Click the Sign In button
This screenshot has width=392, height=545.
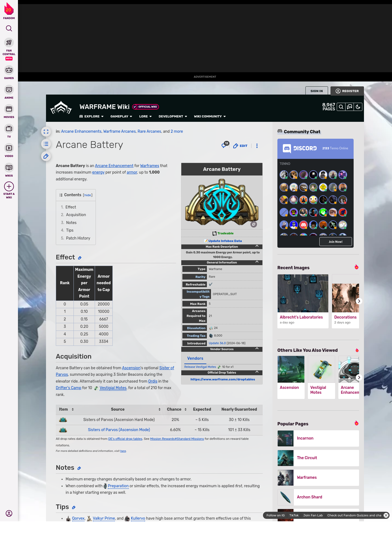tap(317, 91)
